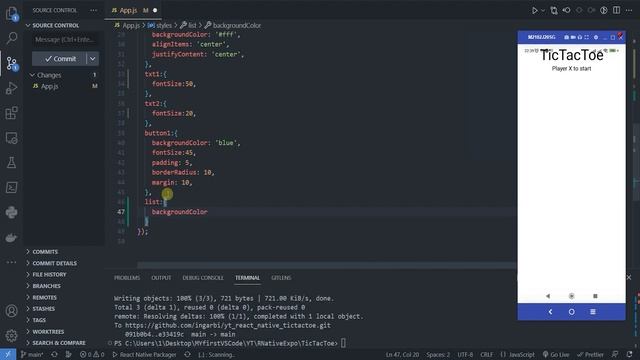Open the Python extension view
The height and width of the screenshot is (360, 640).
pyautogui.click(x=11, y=212)
